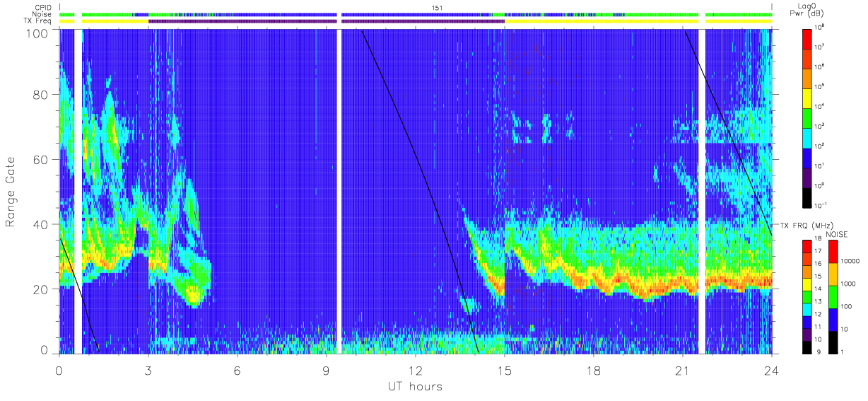
Task: Click the x-axis tick label "6"
Action: click(x=237, y=371)
